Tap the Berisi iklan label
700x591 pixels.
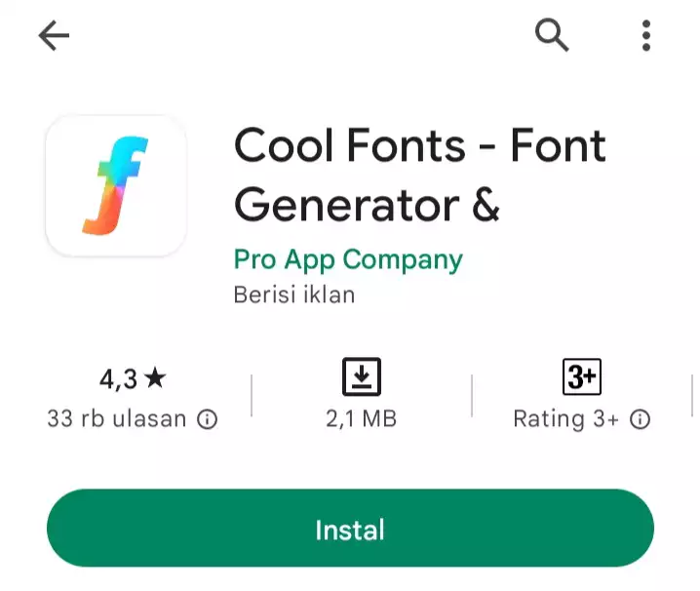point(294,295)
